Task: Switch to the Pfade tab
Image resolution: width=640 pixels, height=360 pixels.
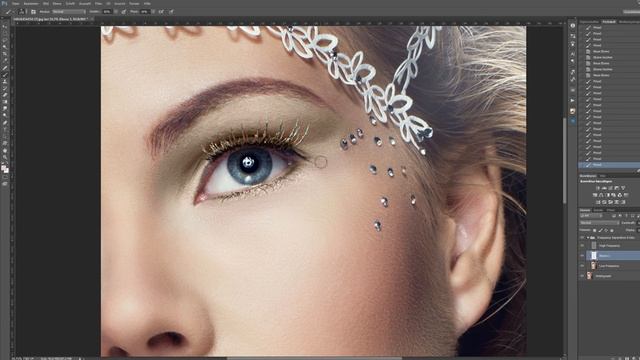Action: (611, 210)
